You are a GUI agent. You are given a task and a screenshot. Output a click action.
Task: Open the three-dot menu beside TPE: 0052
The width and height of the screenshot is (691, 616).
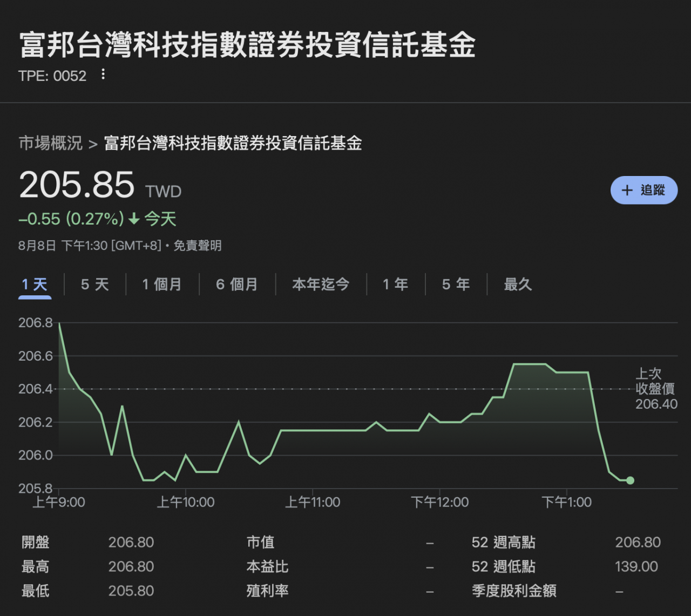tap(103, 75)
